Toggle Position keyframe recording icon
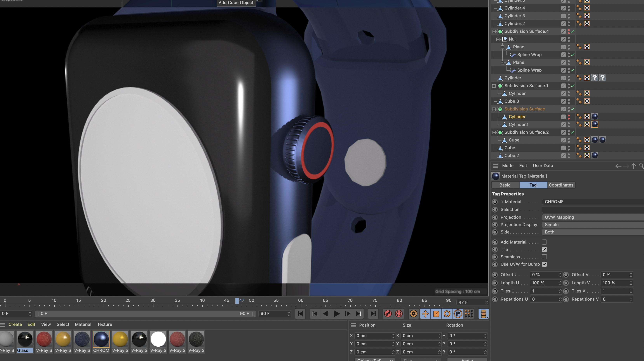644x361 pixels. [425, 313]
